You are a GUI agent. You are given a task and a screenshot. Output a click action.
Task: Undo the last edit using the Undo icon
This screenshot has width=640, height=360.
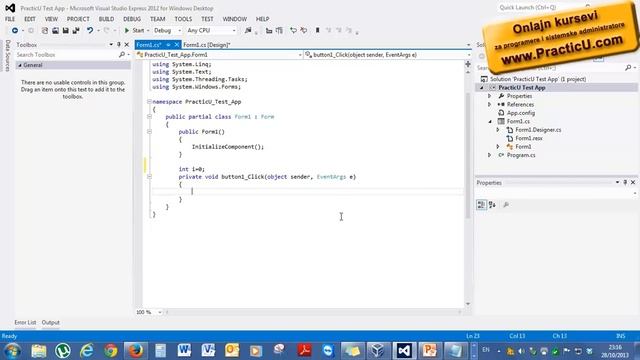pos(90,31)
